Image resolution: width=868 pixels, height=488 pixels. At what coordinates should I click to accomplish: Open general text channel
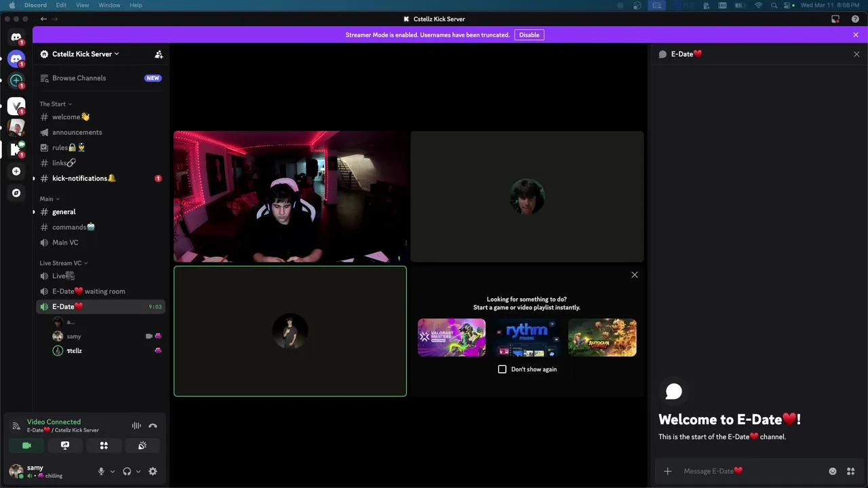[x=100, y=211]
